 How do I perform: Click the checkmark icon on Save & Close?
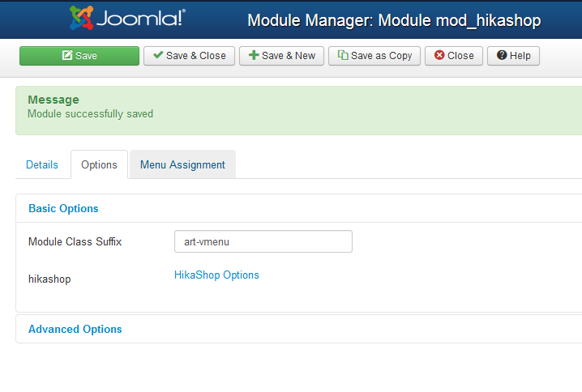coord(158,56)
